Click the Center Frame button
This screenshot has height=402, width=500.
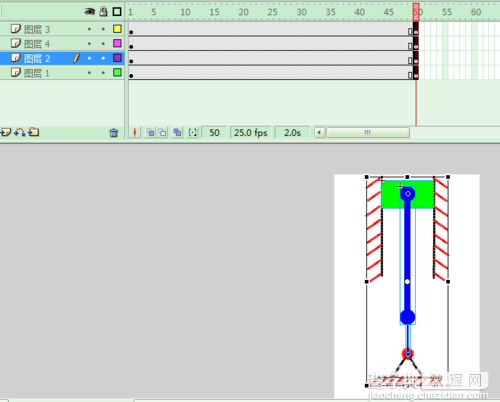click(x=135, y=133)
